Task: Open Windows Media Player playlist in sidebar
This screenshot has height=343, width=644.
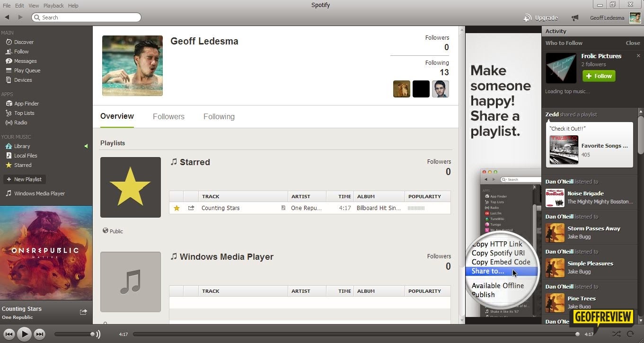Action: coord(39,193)
